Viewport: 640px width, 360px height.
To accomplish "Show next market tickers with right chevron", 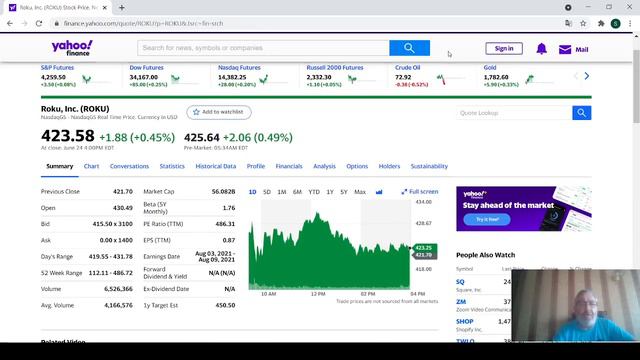I will [x=587, y=76].
